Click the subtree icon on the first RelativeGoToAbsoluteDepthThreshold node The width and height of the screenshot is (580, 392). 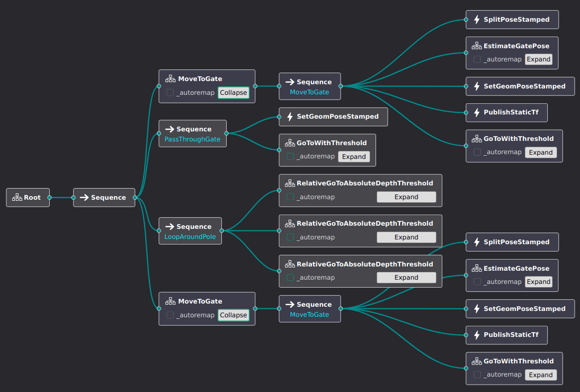point(290,183)
